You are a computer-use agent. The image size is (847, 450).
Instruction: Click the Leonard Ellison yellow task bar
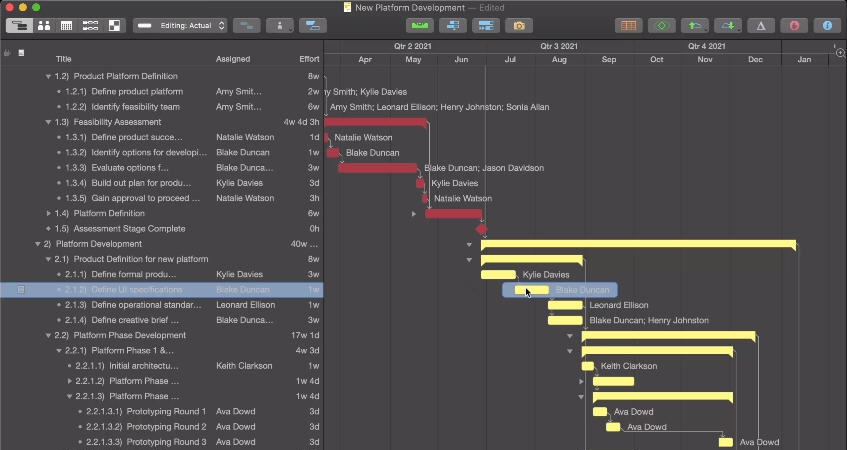point(565,305)
